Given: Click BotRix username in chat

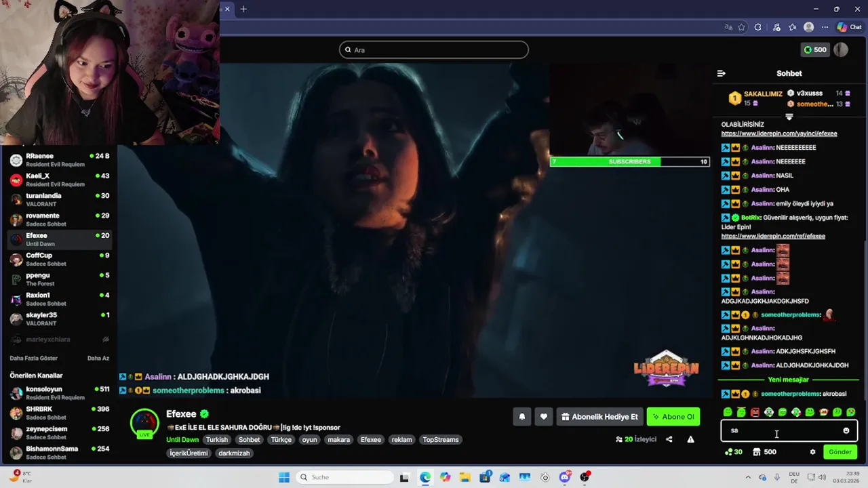Looking at the screenshot, I should (x=751, y=218).
